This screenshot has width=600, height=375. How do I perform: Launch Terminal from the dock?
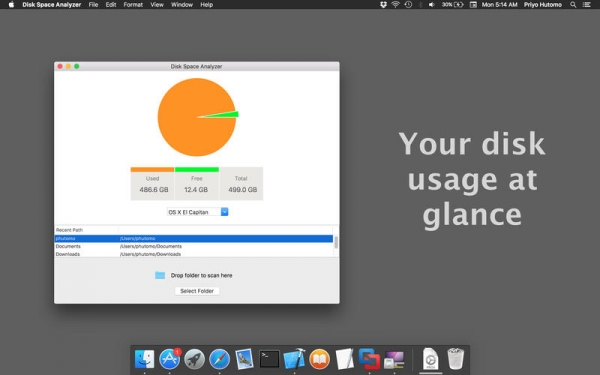(269, 359)
